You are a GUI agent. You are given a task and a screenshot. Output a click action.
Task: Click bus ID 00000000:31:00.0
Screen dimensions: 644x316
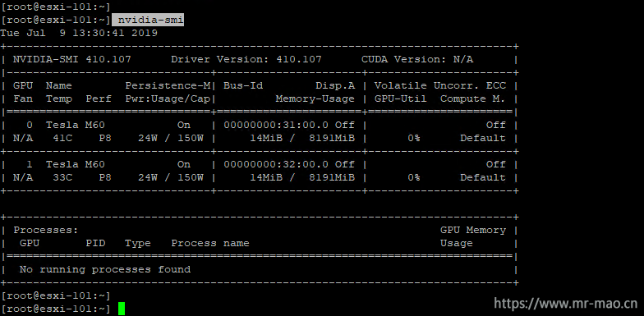click(276, 125)
